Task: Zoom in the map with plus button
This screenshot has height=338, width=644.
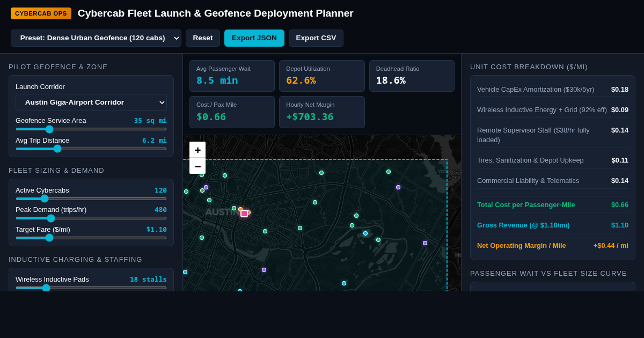Action: tap(197, 150)
